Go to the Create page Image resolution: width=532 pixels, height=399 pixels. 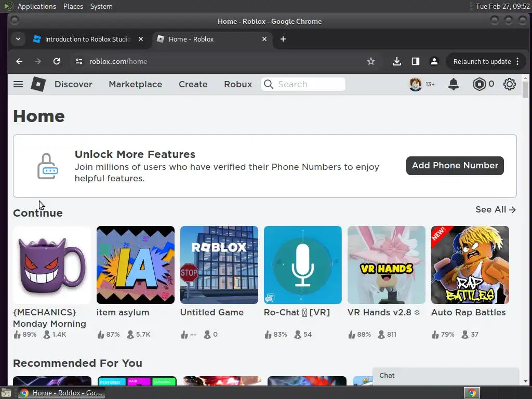[193, 84]
